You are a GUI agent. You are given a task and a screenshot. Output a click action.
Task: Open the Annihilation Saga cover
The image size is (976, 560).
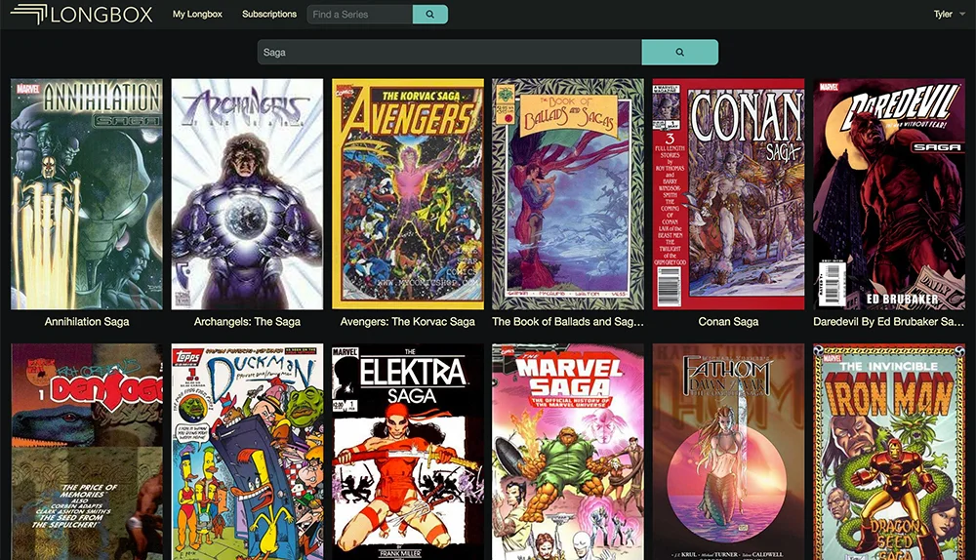click(x=87, y=194)
